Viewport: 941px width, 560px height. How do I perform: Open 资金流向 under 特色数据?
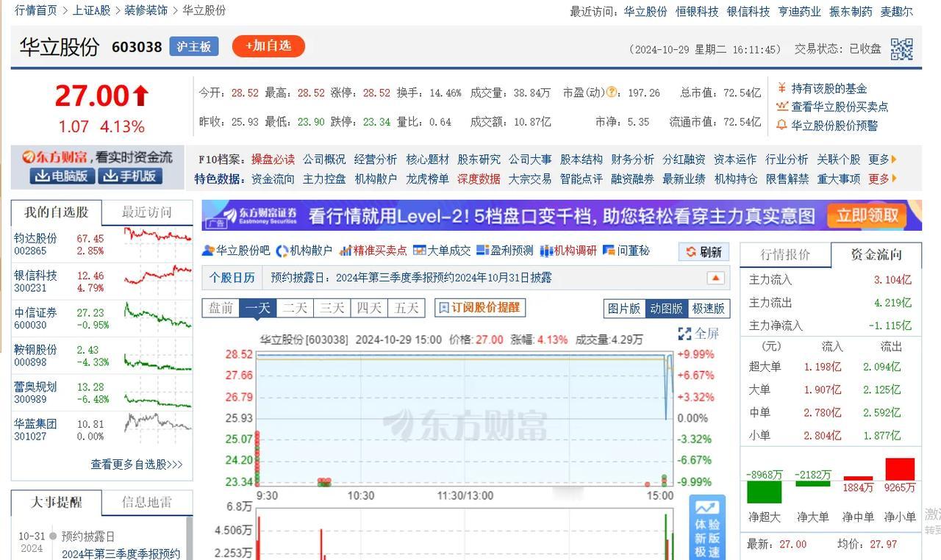pos(273,179)
